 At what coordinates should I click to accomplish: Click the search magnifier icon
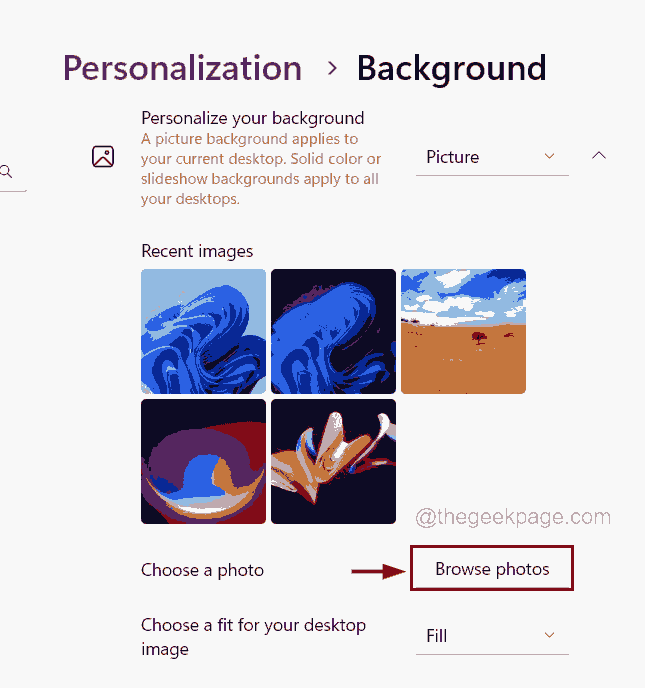coord(7,172)
